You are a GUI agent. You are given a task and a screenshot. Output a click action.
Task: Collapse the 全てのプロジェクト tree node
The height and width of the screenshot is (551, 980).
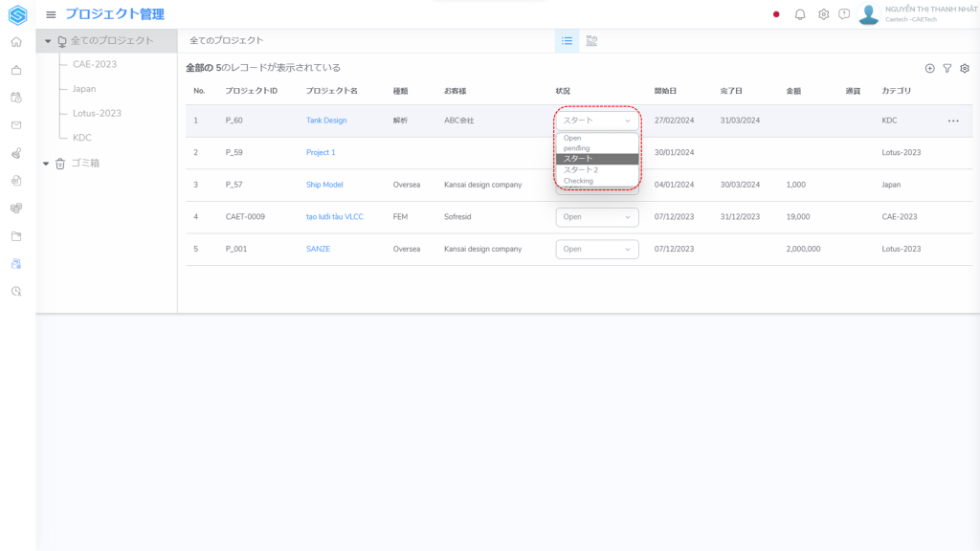pos(48,41)
